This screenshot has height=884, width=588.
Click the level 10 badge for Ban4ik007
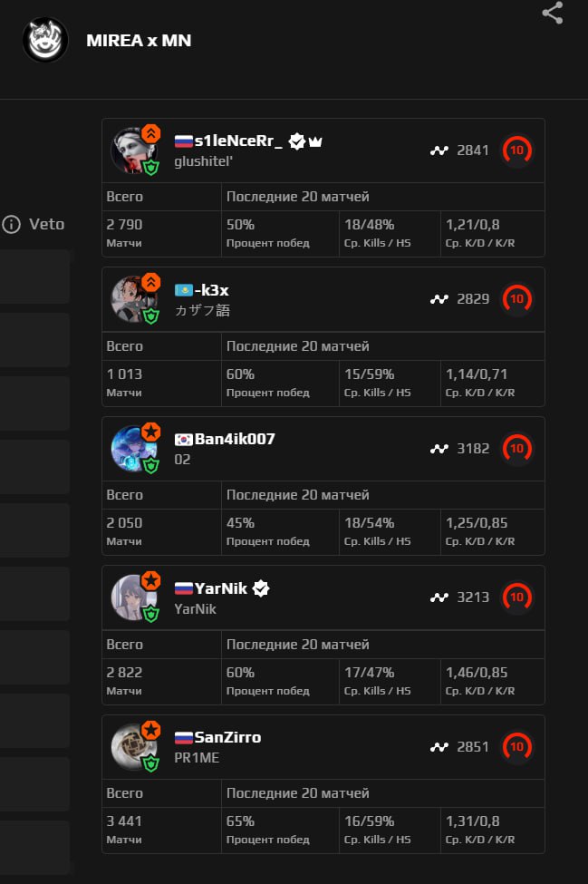516,448
